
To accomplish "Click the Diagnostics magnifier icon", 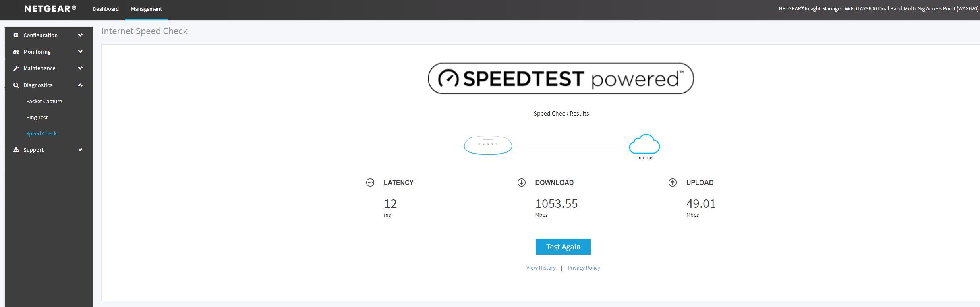I will (x=16, y=85).
